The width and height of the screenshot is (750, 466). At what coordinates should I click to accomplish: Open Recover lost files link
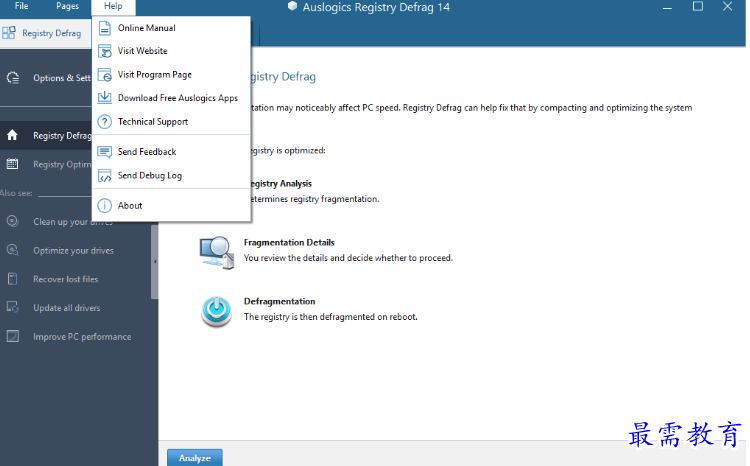pos(66,279)
